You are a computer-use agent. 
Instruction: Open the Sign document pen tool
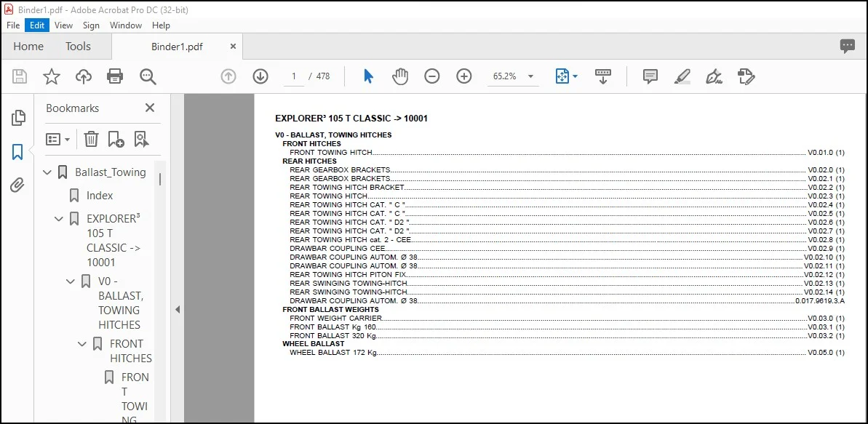[714, 76]
